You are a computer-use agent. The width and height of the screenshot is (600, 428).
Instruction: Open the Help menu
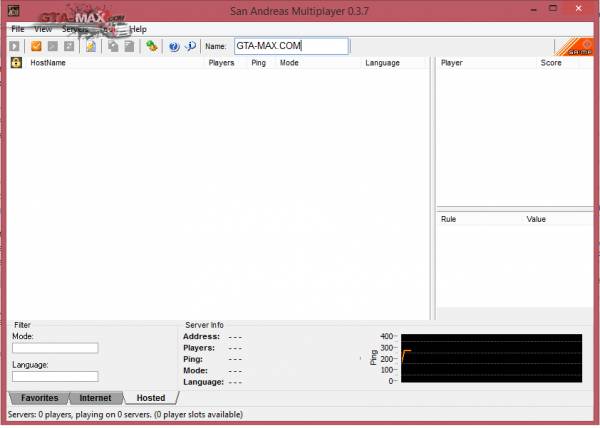138,29
